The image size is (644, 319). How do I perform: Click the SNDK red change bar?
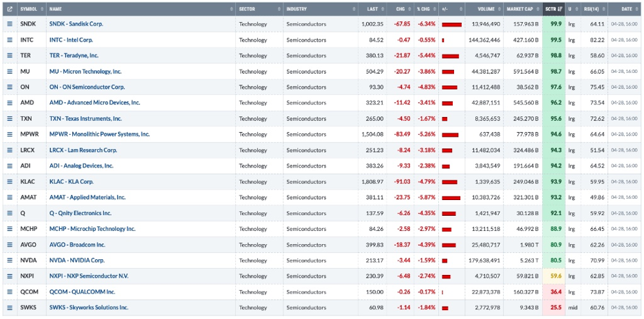(452, 25)
